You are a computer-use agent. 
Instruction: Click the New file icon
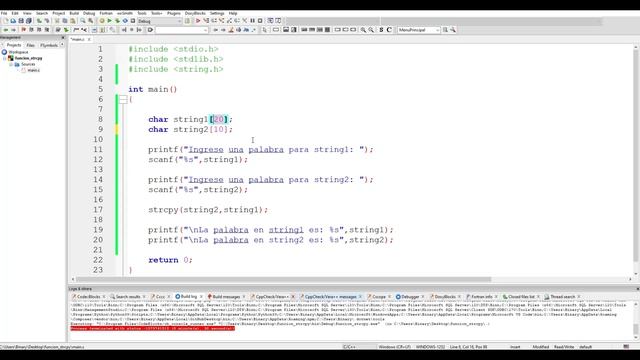point(6,21)
